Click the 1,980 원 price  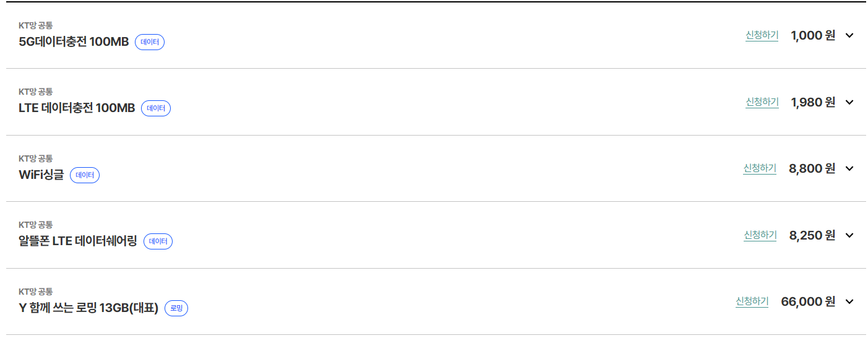click(813, 102)
